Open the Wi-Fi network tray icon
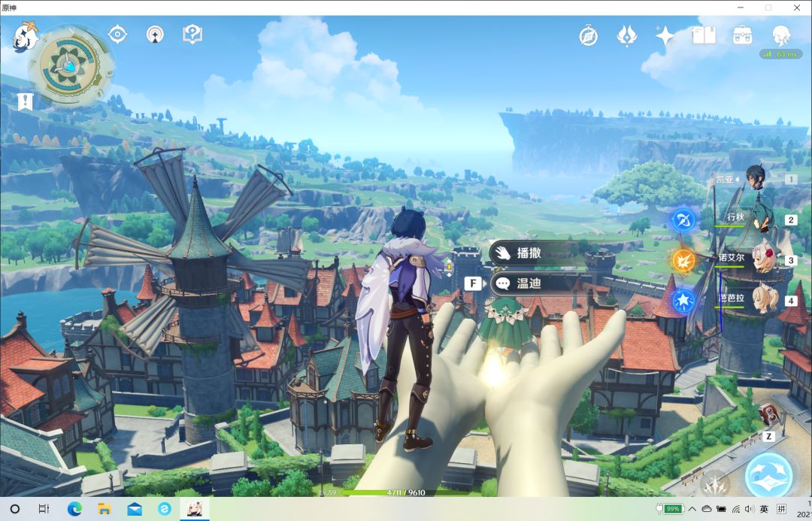 pos(736,509)
